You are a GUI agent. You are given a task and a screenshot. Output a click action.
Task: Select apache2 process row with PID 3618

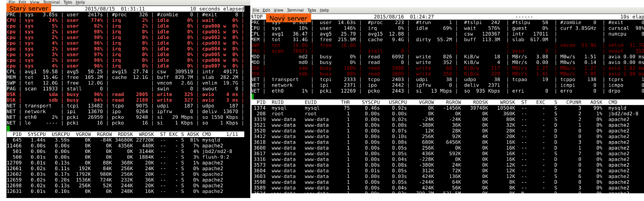pos(447,142)
